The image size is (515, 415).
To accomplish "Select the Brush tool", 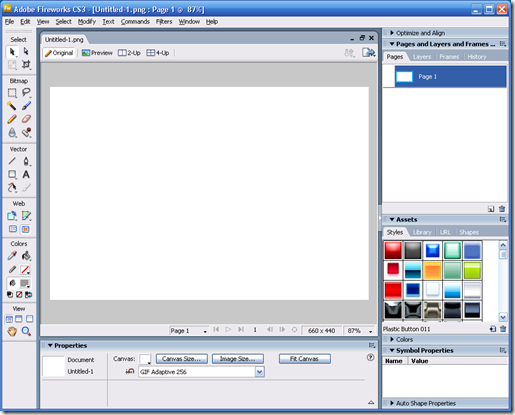I will pos(26,106).
